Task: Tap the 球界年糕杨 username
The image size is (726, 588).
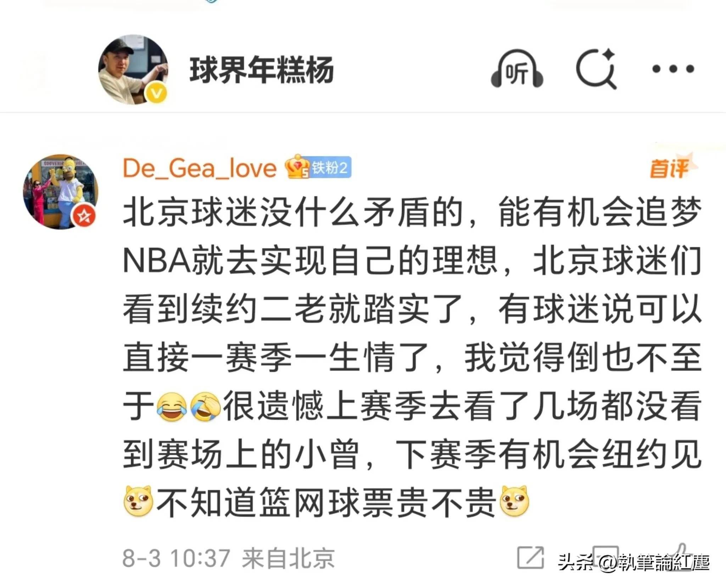Action: (x=262, y=70)
